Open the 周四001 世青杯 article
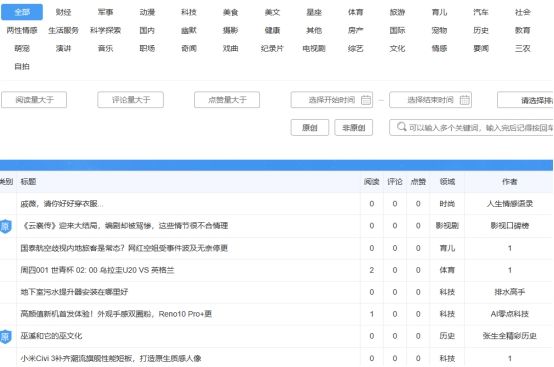The width and height of the screenshot is (554, 367). pyautogui.click(x=97, y=270)
